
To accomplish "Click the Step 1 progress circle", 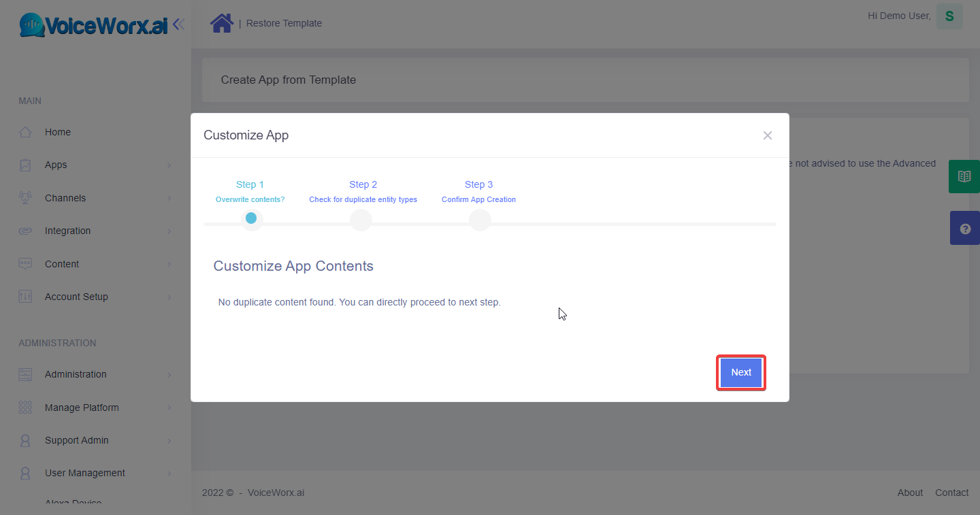I will pos(251,218).
